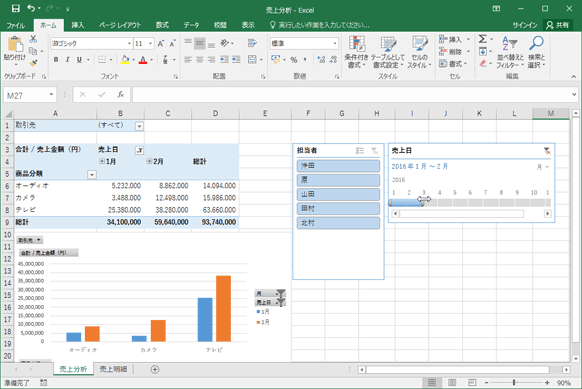
Task: Clear the 売上日 timeline filter
Action: click(547, 150)
